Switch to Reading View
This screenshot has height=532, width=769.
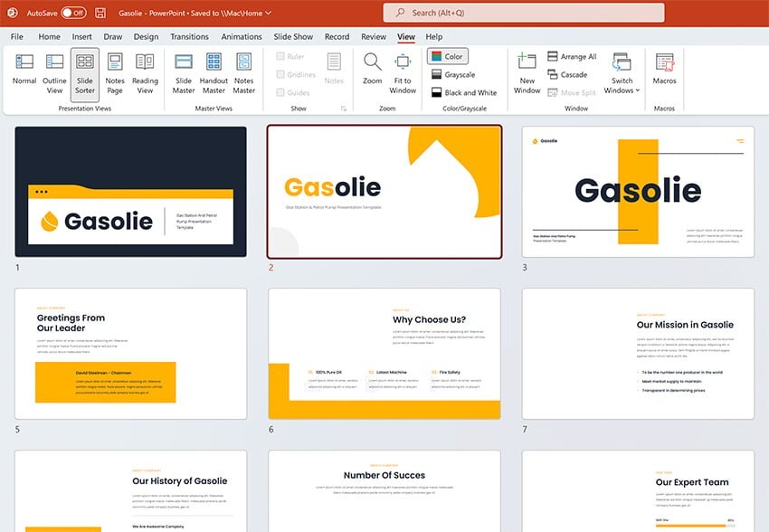pyautogui.click(x=145, y=72)
